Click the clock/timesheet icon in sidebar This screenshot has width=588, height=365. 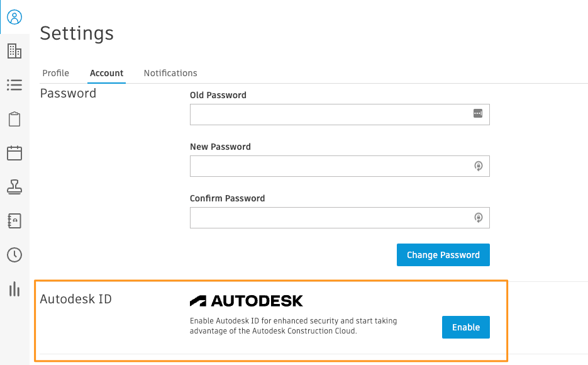coord(14,255)
